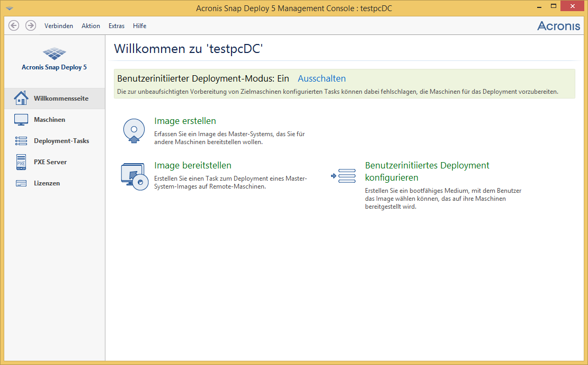This screenshot has height=365, width=588.
Task: Open the Aktion menu
Action: click(x=91, y=25)
